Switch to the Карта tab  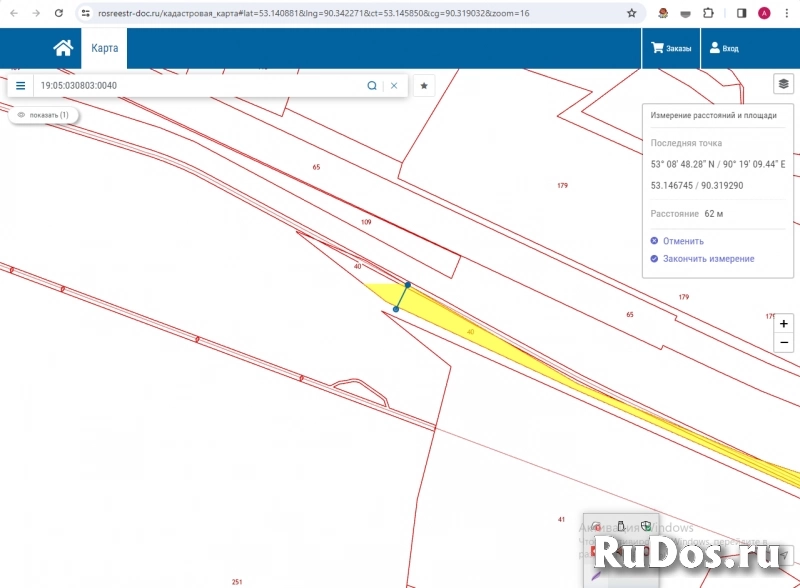coord(104,48)
